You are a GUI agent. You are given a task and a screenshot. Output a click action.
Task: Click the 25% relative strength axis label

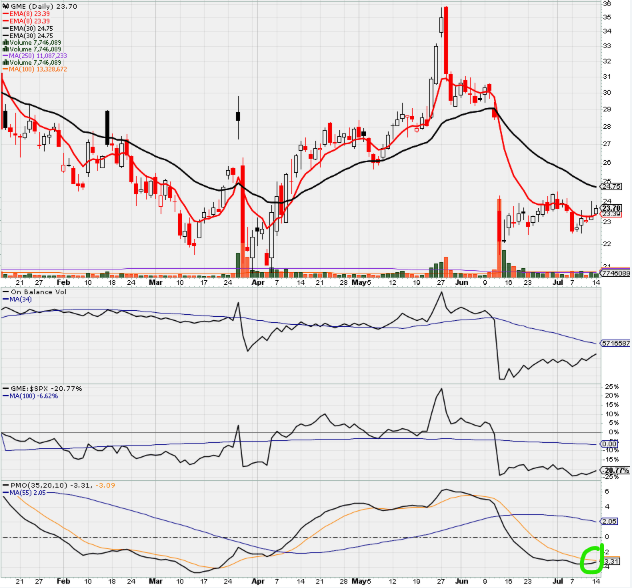[x=612, y=387]
